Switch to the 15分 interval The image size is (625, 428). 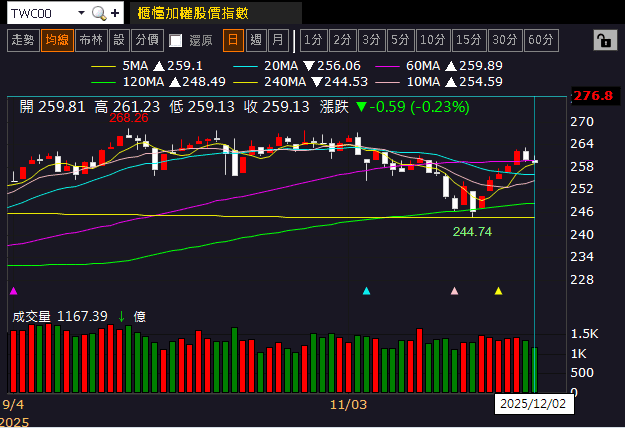click(469, 40)
